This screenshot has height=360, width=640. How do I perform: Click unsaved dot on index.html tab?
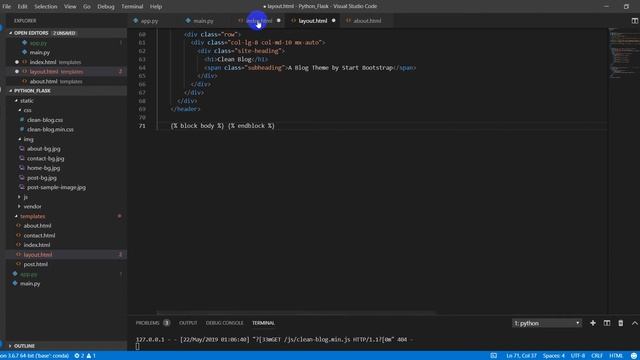279,21
